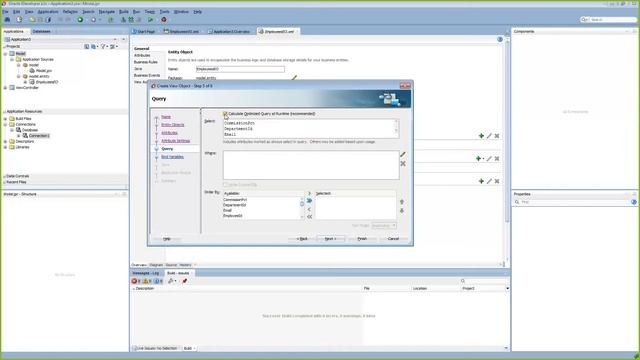This screenshot has height=360, width=640.
Task: Go to Entity Objects wizard step
Action: tap(173, 125)
